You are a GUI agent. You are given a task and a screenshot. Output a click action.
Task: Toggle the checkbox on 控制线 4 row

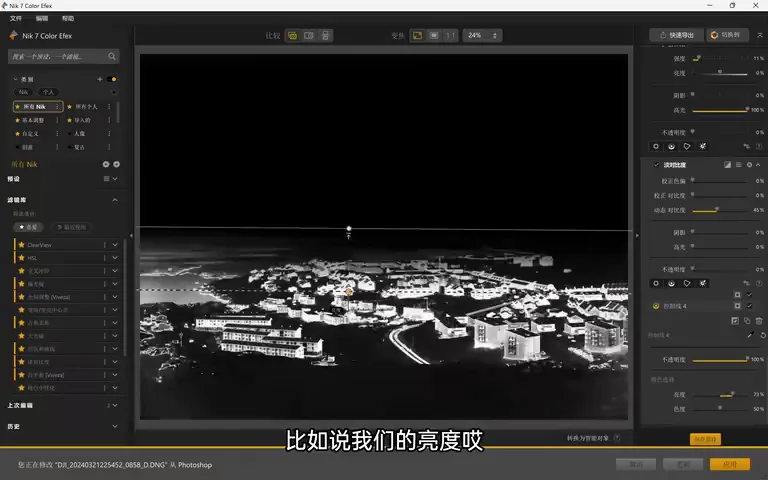pos(749,306)
